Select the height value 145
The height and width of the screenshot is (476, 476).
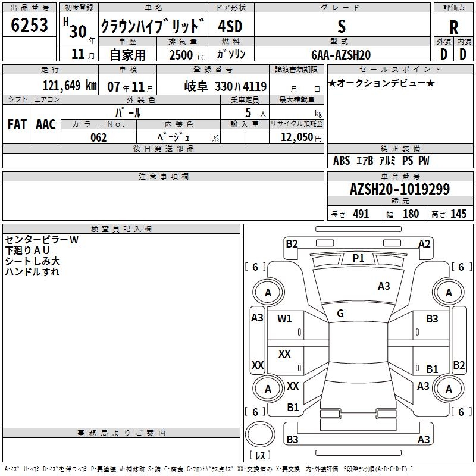tap(458, 214)
